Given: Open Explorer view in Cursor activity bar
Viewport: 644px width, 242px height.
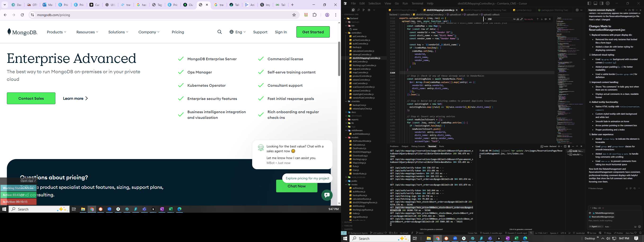Looking at the screenshot, I should click(353, 10).
